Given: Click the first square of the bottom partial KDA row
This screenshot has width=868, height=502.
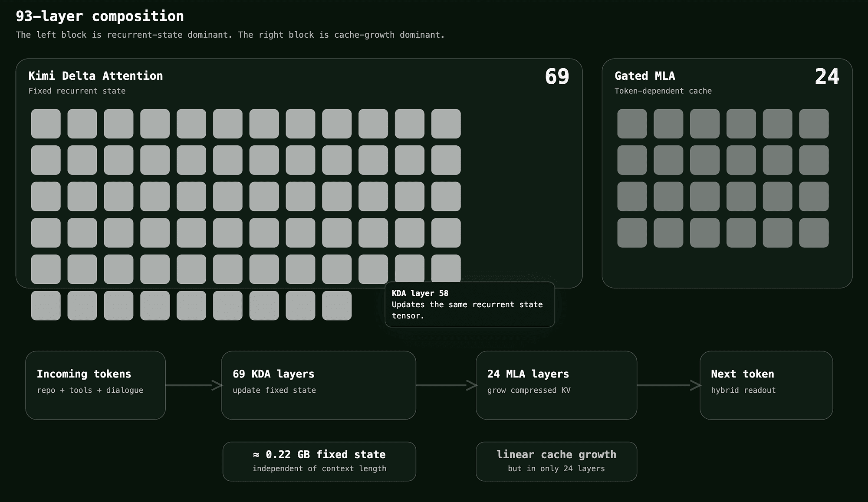Looking at the screenshot, I should click(46, 305).
